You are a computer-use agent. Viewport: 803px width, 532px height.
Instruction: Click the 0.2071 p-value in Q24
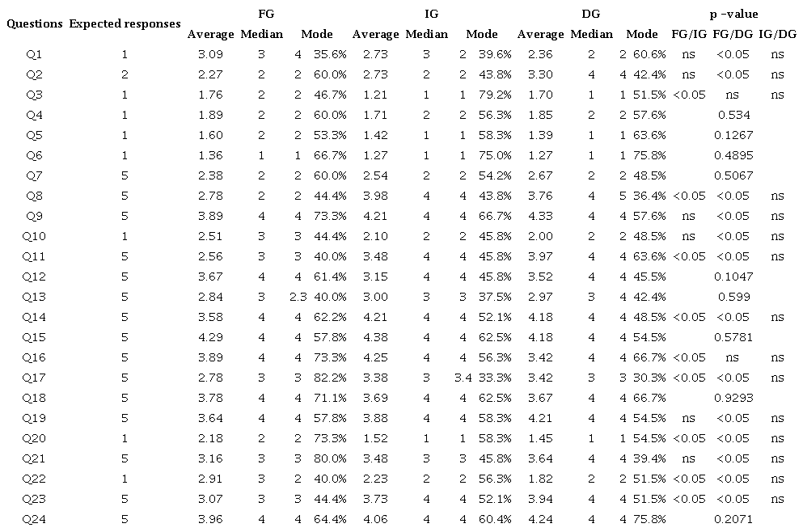tap(733, 517)
